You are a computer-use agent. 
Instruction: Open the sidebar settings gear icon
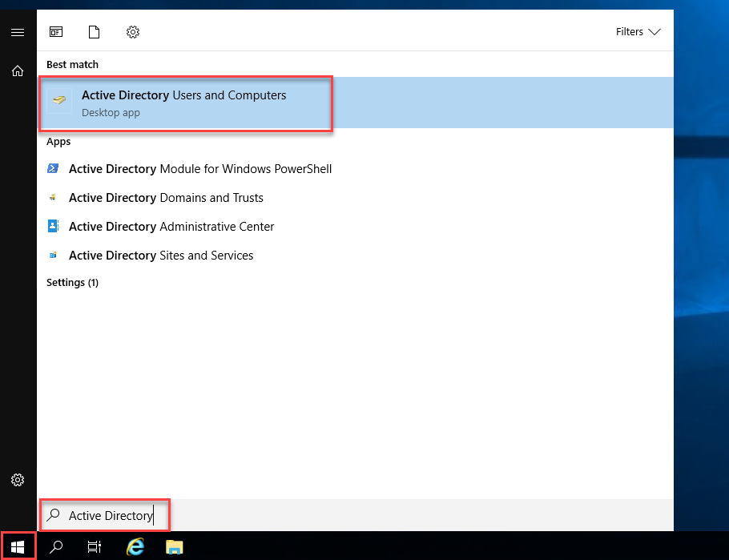click(x=18, y=480)
